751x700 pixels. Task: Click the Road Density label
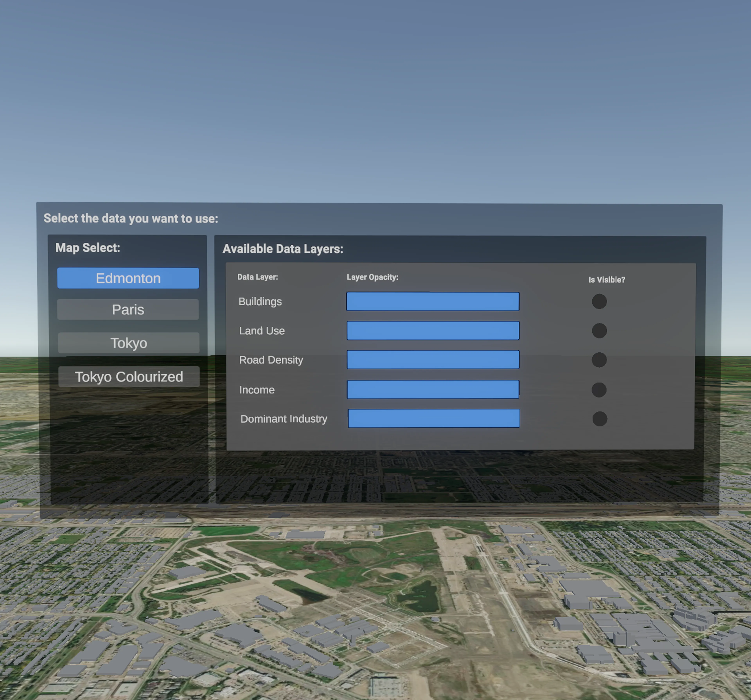click(271, 360)
